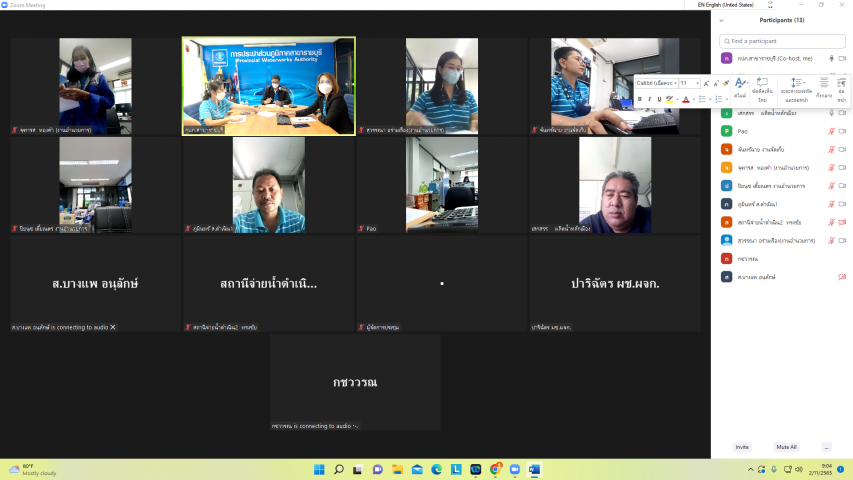Toggle mic for สถานีจ่ายน้ำดำเนิน2 in participant list
853x480 pixels.
pyautogui.click(x=831, y=222)
